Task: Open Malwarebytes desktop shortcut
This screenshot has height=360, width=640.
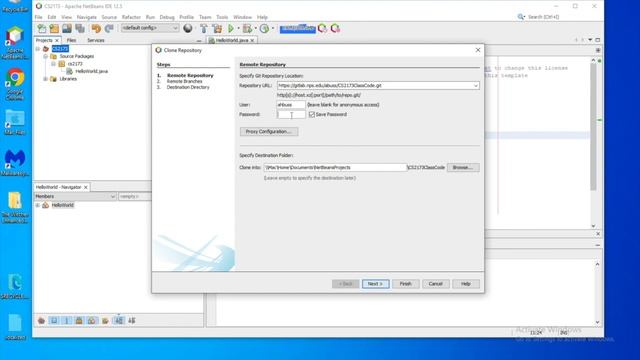Action: [x=15, y=162]
